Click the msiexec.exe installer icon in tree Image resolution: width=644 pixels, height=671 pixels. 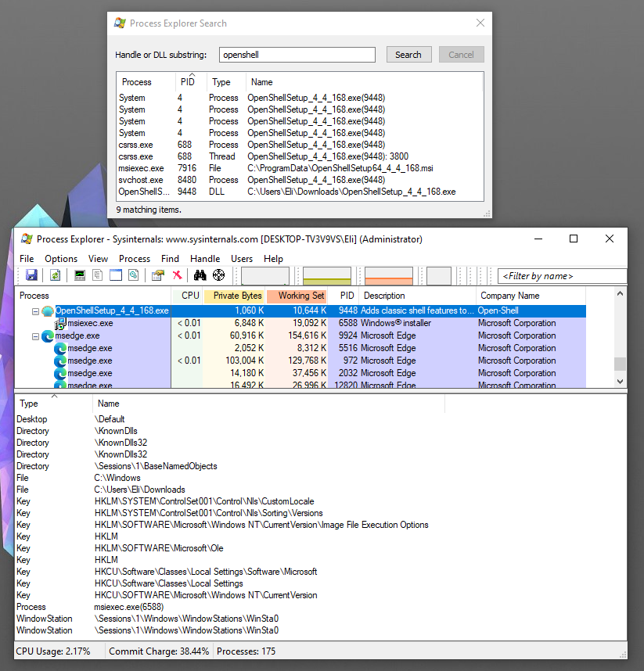[x=60, y=324]
